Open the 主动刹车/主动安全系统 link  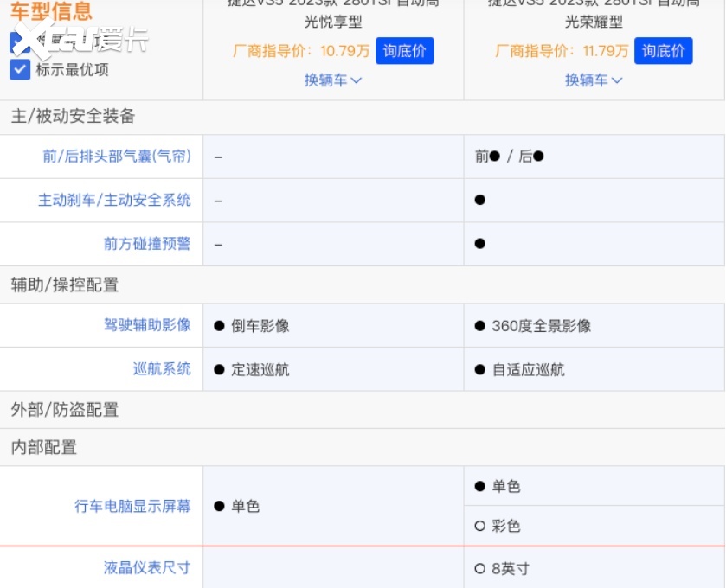(114, 200)
